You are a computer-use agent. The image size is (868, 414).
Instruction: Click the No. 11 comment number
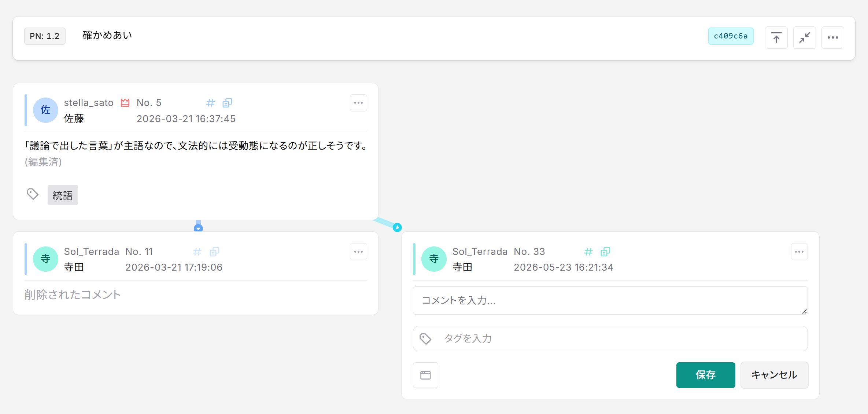[x=139, y=252]
